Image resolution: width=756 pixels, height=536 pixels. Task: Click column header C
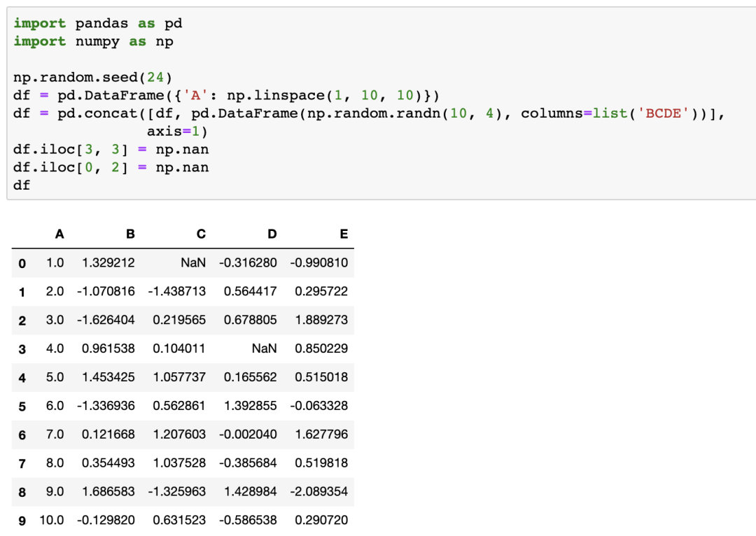pyautogui.click(x=201, y=234)
